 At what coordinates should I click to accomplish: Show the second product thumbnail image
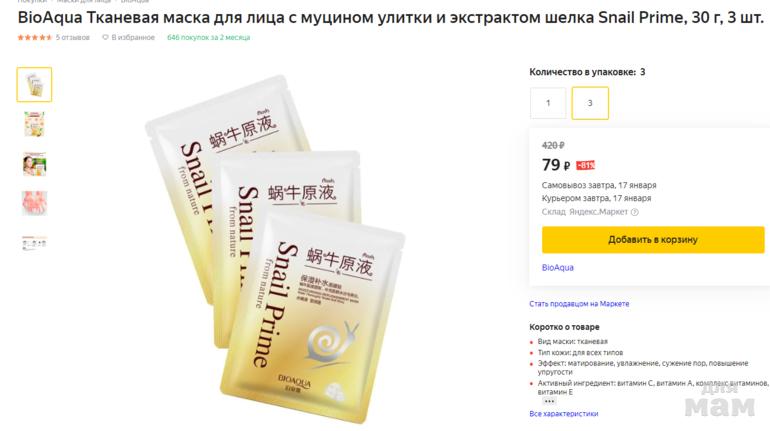(x=34, y=124)
